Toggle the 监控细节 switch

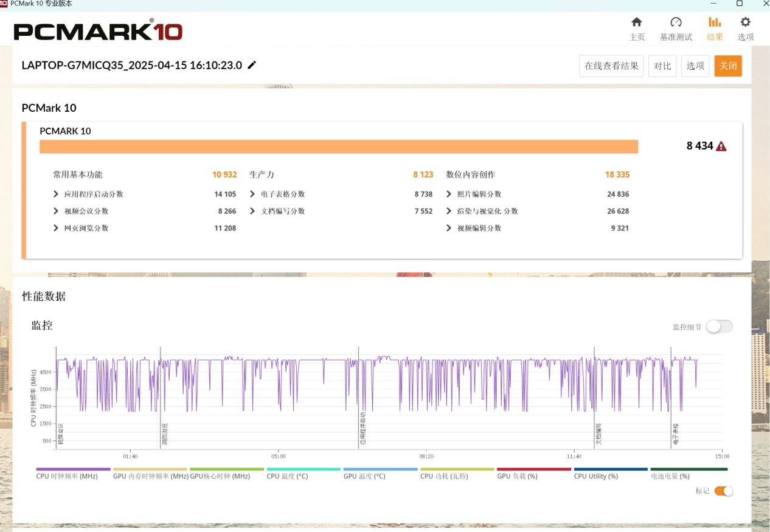tap(719, 326)
